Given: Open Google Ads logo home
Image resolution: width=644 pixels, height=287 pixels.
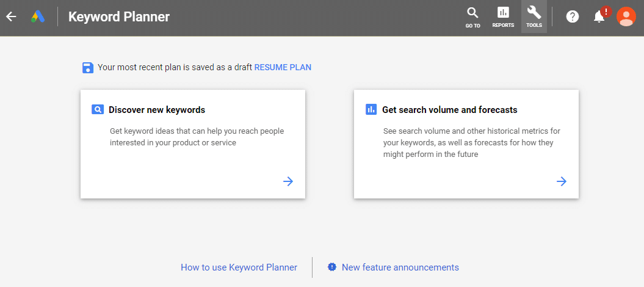Looking at the screenshot, I should 38,17.
